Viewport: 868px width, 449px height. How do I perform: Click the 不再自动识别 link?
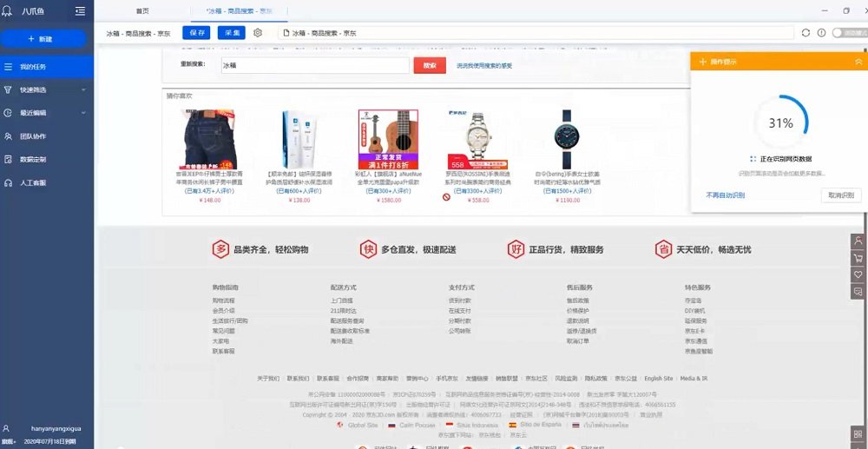(x=726, y=195)
